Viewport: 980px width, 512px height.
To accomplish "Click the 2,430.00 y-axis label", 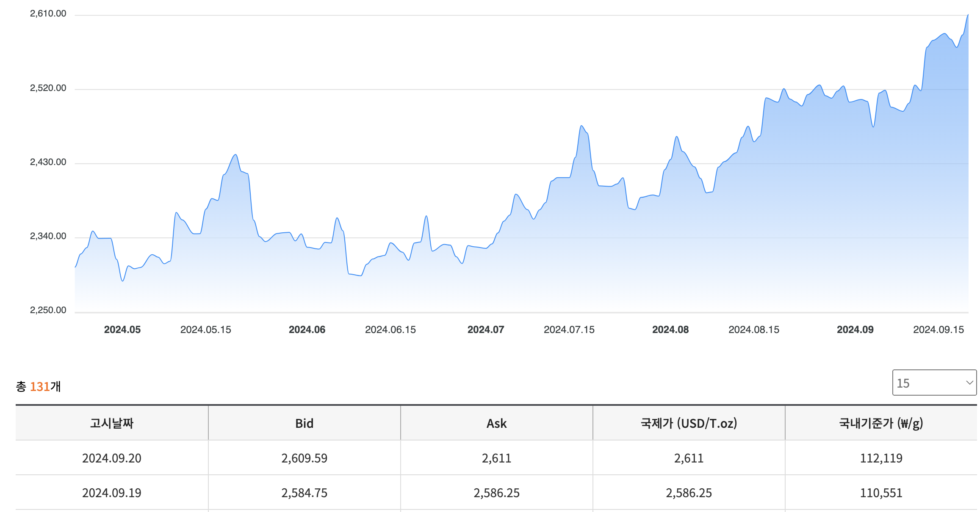I will coord(48,162).
